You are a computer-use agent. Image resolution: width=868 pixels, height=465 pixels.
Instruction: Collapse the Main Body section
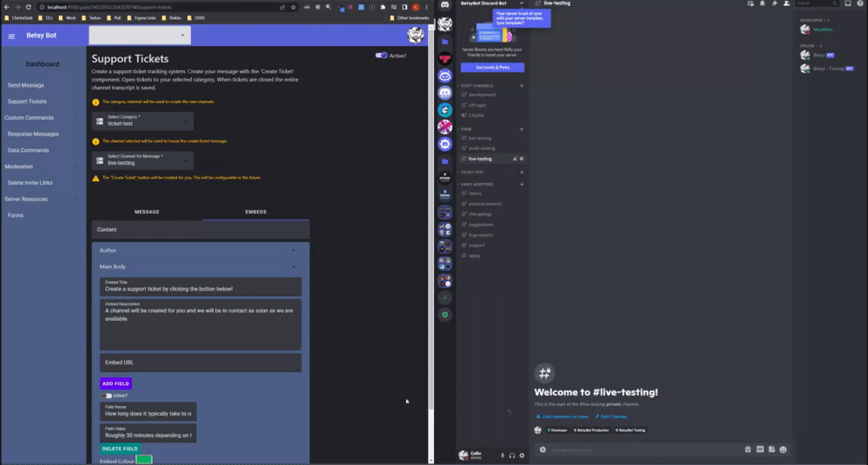(201, 267)
